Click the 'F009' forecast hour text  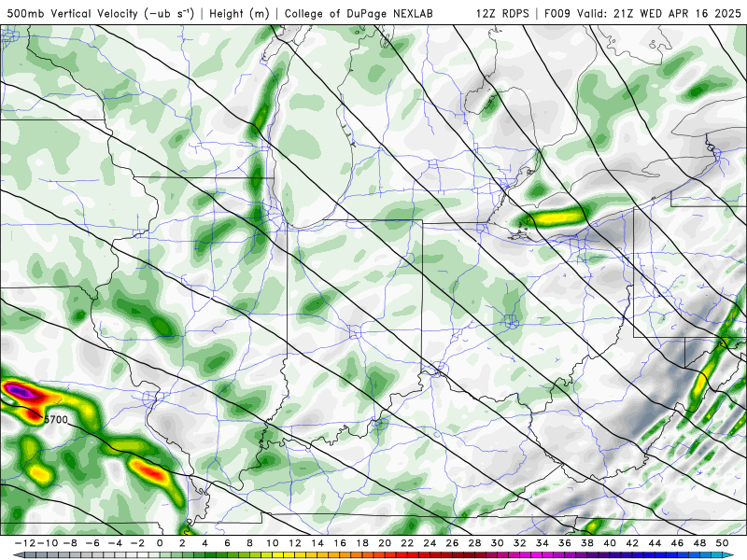pos(557,14)
